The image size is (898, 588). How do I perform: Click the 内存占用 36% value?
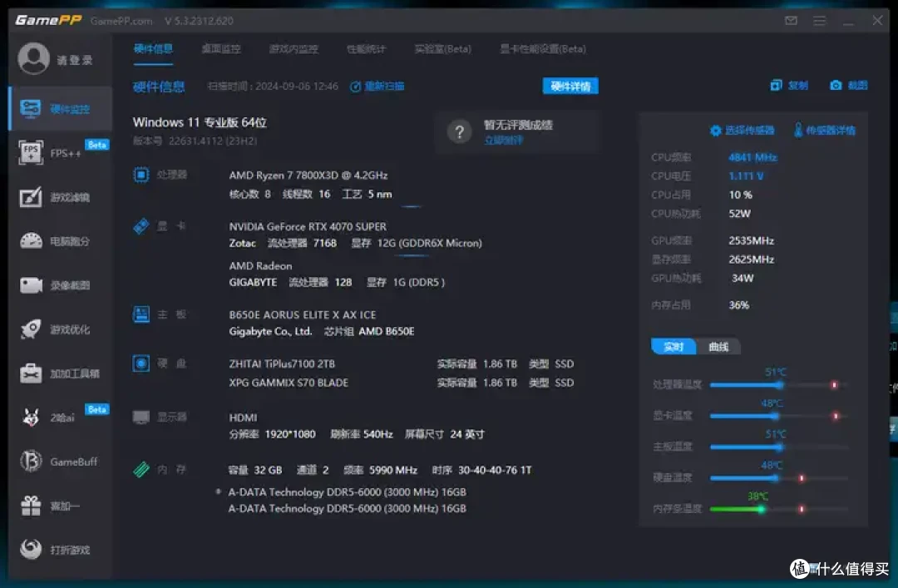point(739,305)
